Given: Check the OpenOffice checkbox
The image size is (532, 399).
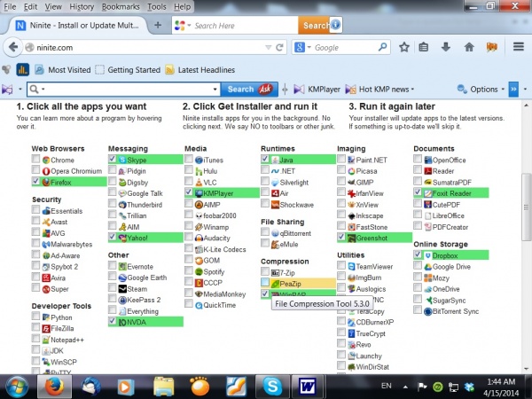Looking at the screenshot, I should 418,159.
